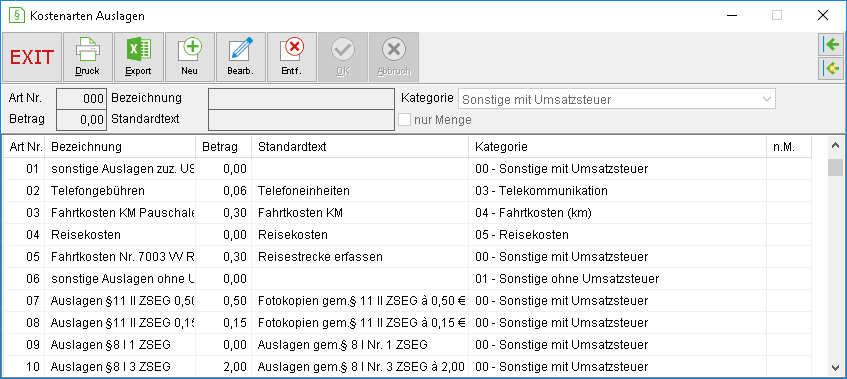This screenshot has height=379, width=847.
Task: Sort by the Art Nr. column header
Action: pos(25,147)
